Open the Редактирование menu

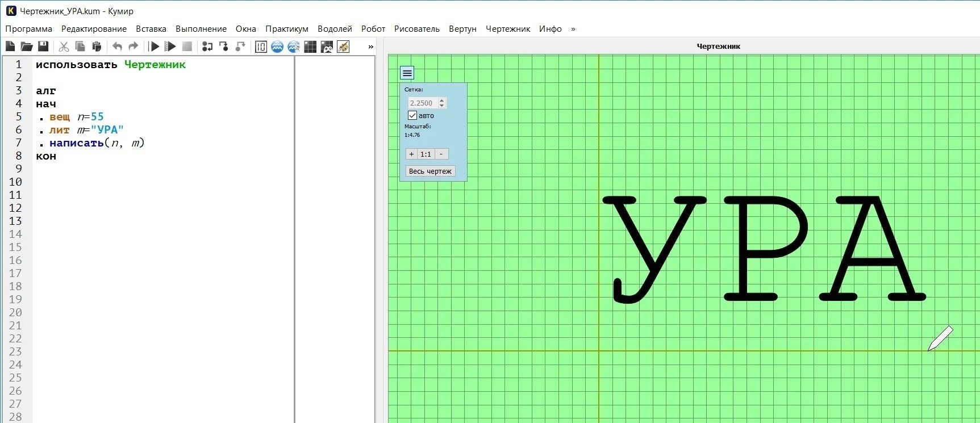click(x=94, y=29)
